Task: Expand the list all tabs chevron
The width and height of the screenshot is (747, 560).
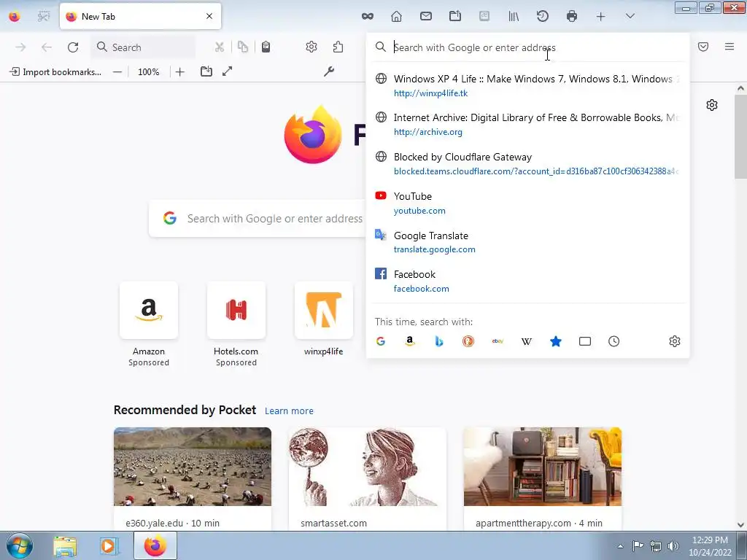Action: (630, 16)
